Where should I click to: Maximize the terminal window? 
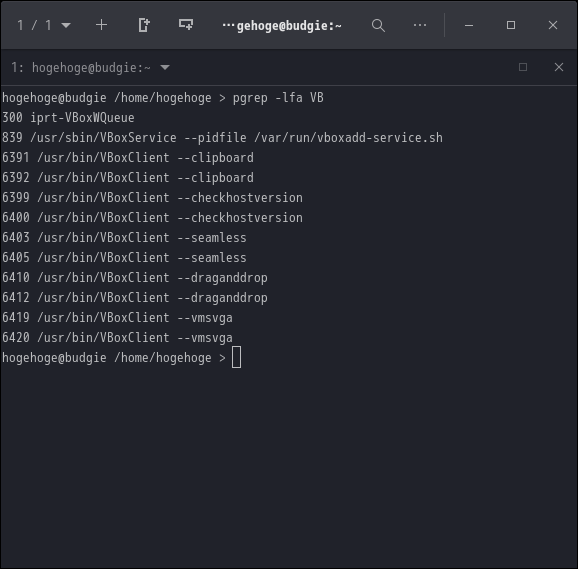coord(511,25)
